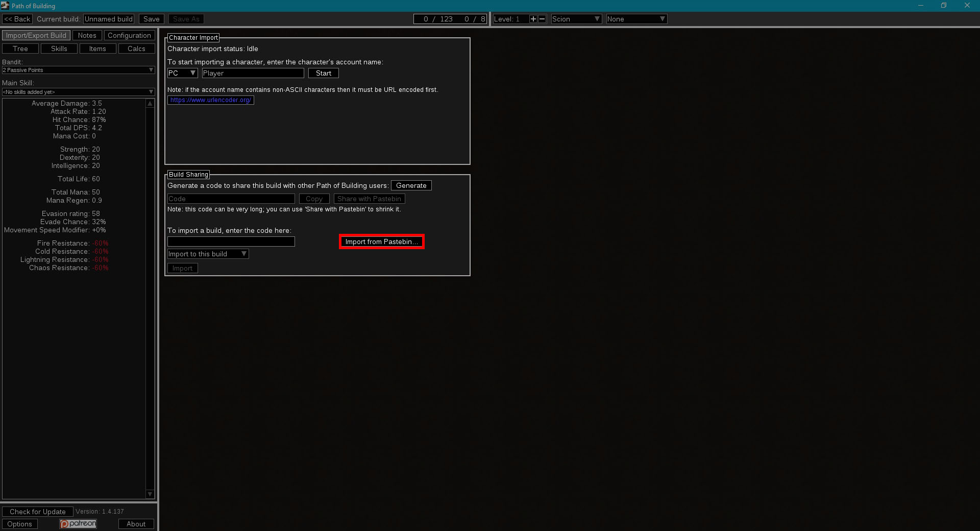Click Import from Pastebin button
Image resolution: width=980 pixels, height=531 pixels.
click(x=382, y=242)
